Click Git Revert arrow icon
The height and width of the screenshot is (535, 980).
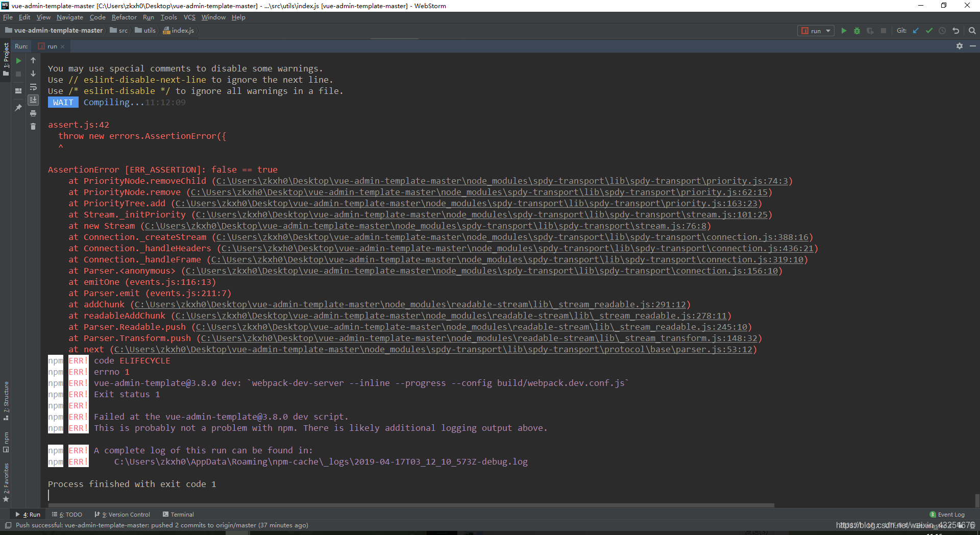(x=955, y=31)
